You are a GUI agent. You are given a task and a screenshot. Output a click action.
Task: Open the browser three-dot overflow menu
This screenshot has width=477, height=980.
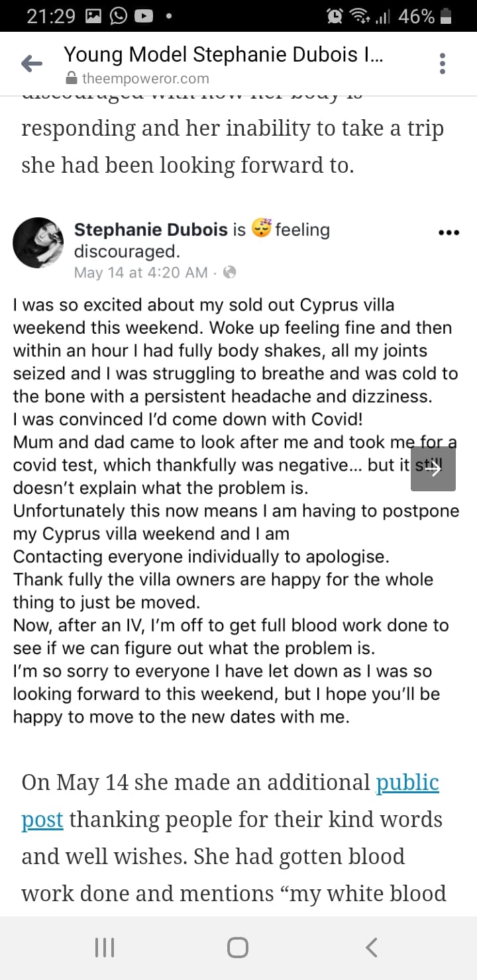click(443, 64)
